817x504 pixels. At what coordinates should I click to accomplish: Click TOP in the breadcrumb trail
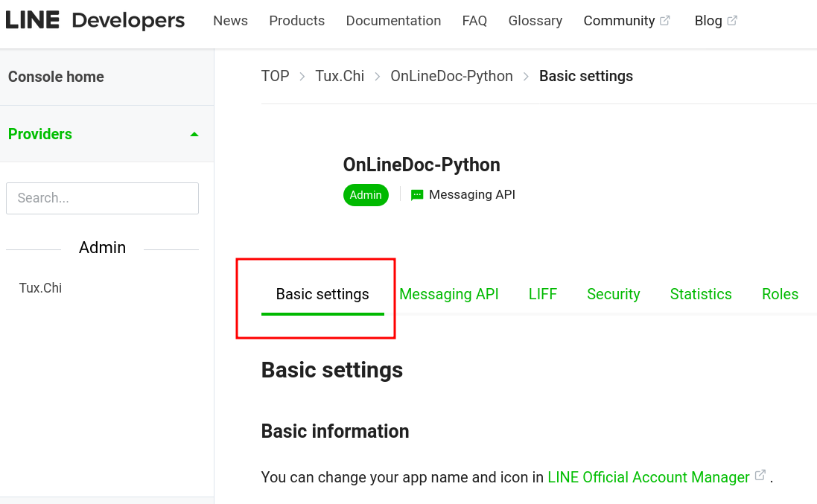coord(275,76)
